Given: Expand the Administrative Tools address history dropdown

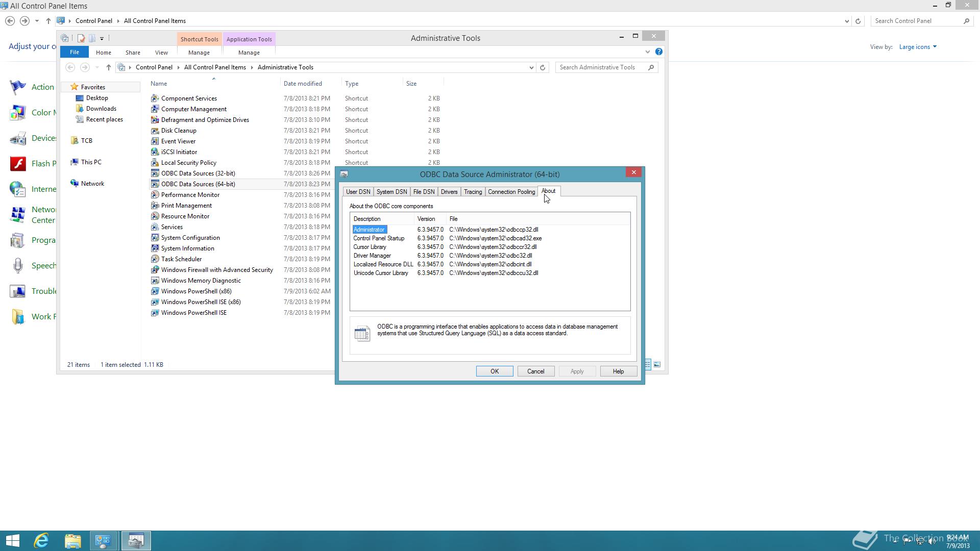Looking at the screenshot, I should pos(531,67).
